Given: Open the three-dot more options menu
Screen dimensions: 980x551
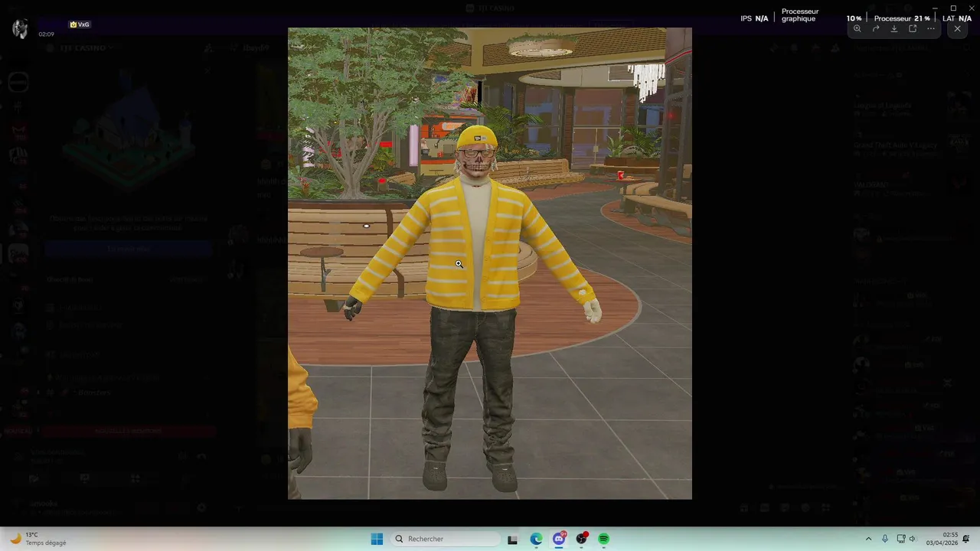Looking at the screenshot, I should (x=931, y=28).
